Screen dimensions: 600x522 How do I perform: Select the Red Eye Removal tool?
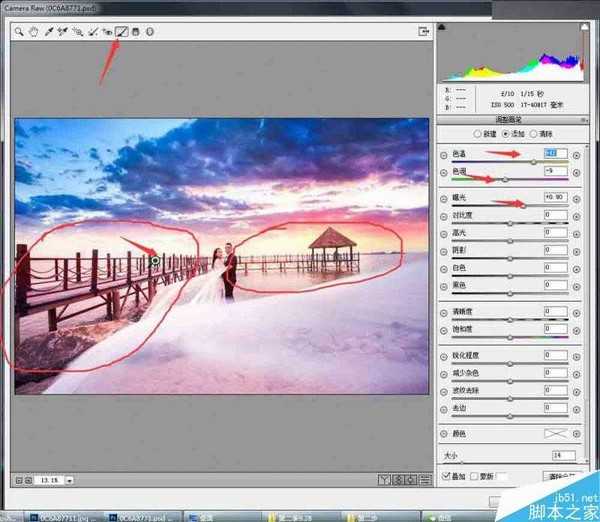click(106, 32)
